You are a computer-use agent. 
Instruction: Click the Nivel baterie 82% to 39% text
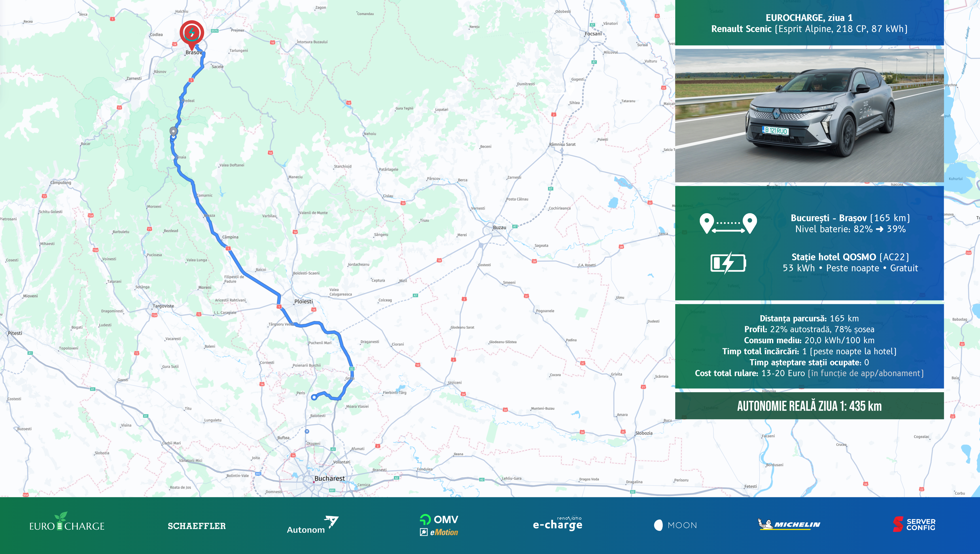[850, 229]
